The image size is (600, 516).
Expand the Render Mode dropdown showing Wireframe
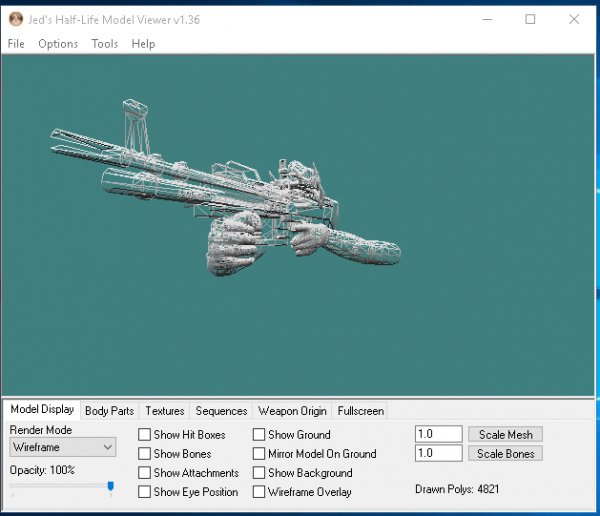(x=63, y=447)
